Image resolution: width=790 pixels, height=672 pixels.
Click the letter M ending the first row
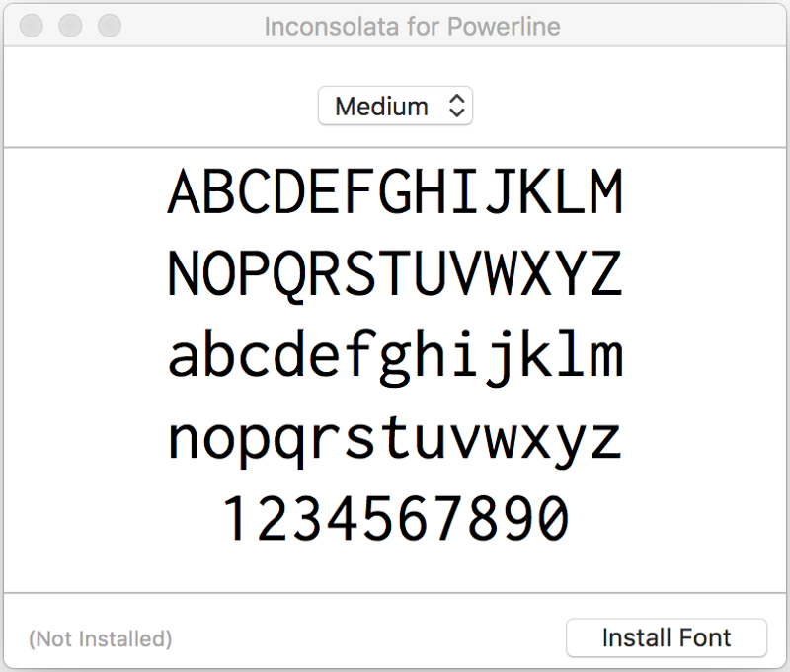[x=606, y=191]
